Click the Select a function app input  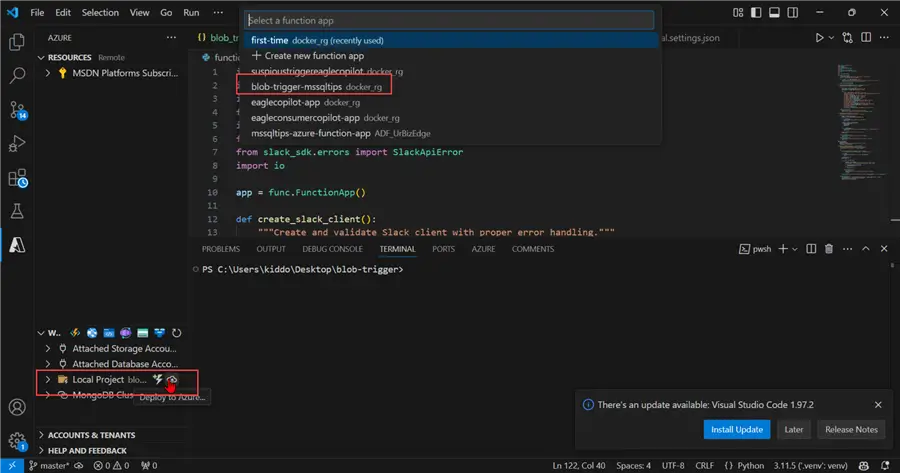coord(449,21)
